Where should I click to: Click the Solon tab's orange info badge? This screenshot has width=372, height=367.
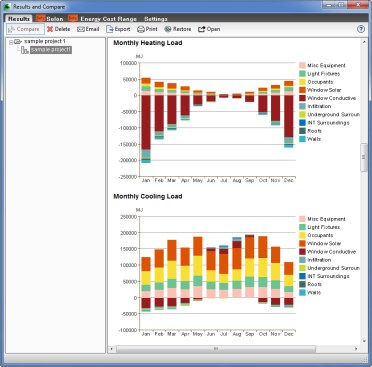pyautogui.click(x=41, y=18)
